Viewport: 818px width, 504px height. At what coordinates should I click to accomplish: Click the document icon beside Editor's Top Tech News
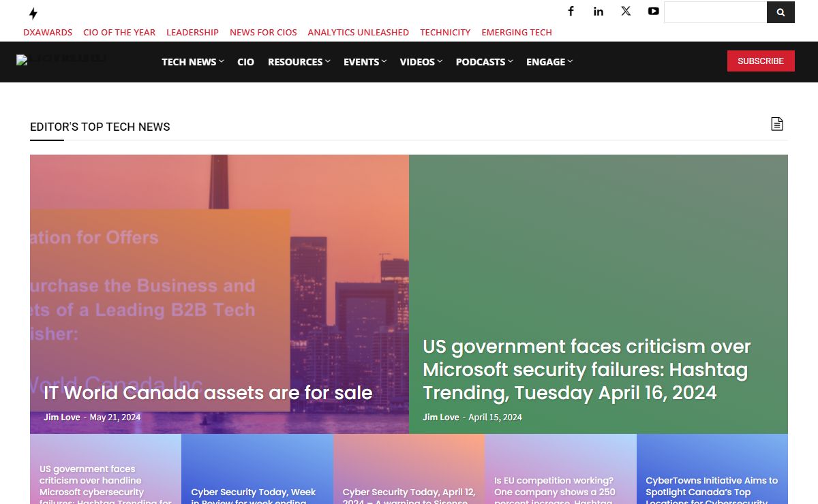pos(777,124)
